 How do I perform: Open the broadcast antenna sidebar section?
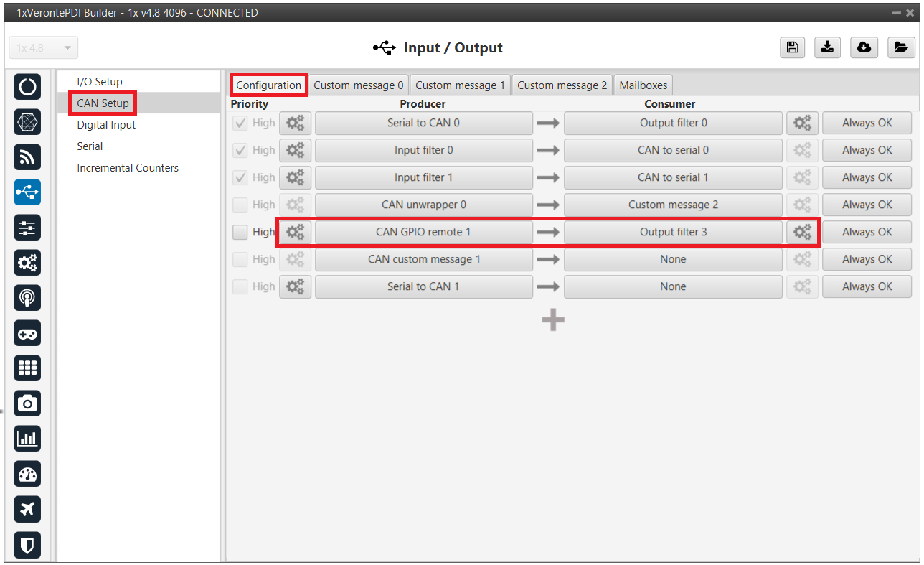coord(27,298)
